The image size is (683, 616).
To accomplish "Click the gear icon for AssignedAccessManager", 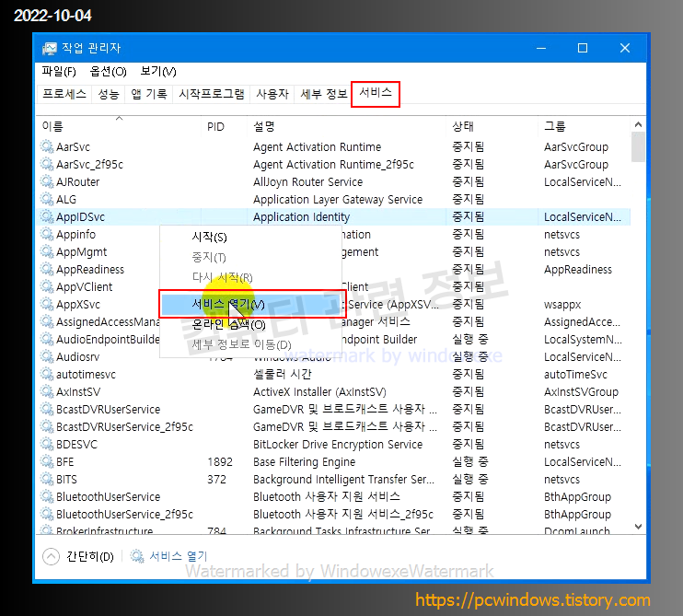I will click(47, 321).
